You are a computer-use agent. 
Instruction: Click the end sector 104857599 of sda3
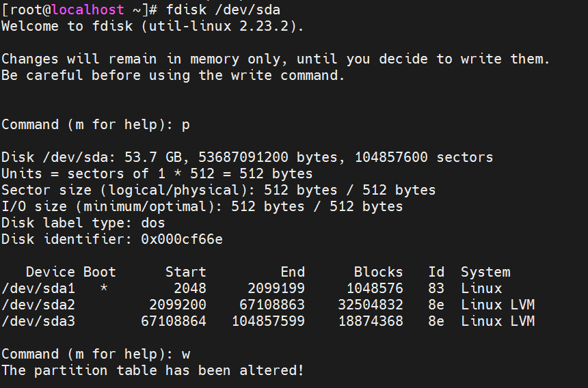pyautogui.click(x=268, y=321)
